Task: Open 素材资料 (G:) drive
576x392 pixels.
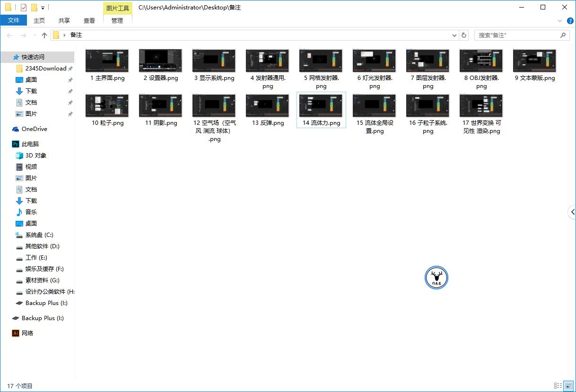Action: pos(43,280)
